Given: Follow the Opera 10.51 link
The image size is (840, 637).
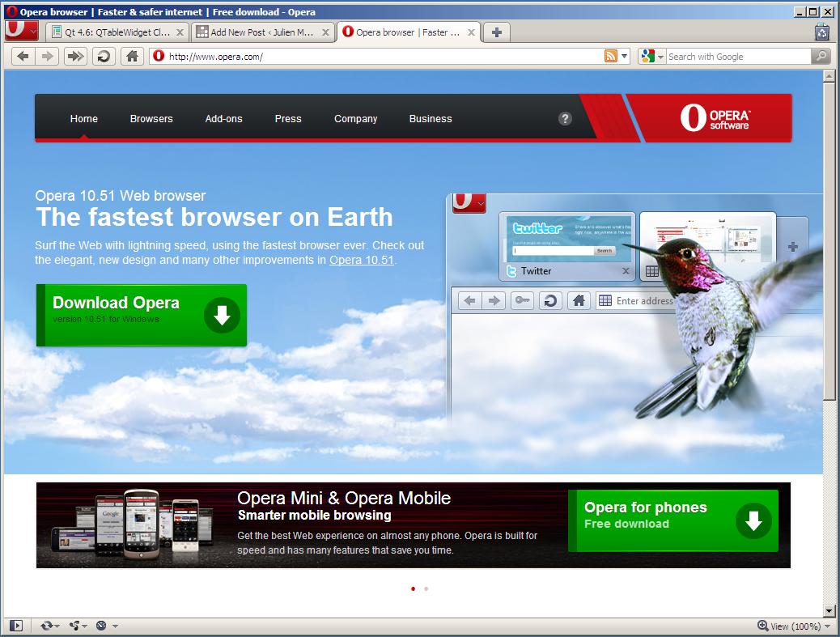Looking at the screenshot, I should point(362,260).
